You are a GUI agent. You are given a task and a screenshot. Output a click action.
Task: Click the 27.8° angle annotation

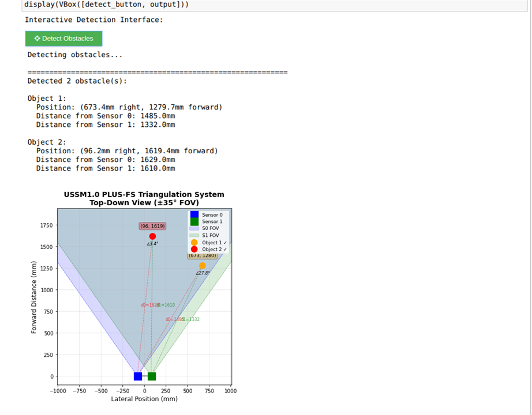pyautogui.click(x=203, y=273)
